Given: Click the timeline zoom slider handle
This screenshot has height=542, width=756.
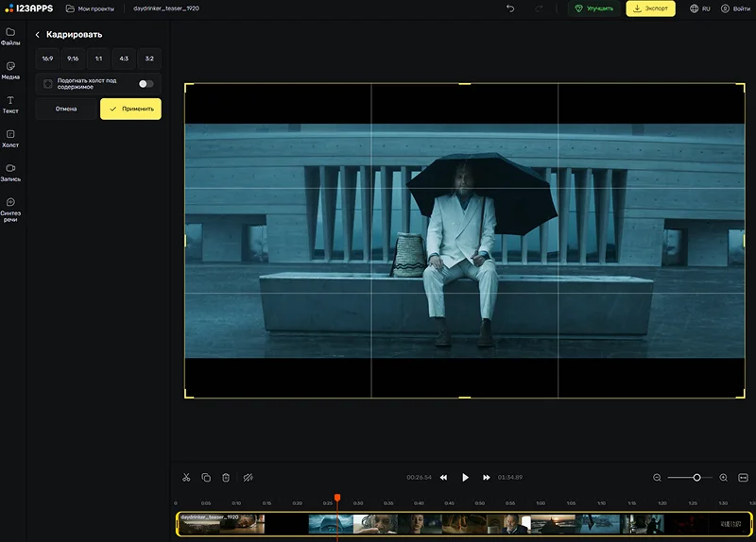Looking at the screenshot, I should click(x=696, y=478).
